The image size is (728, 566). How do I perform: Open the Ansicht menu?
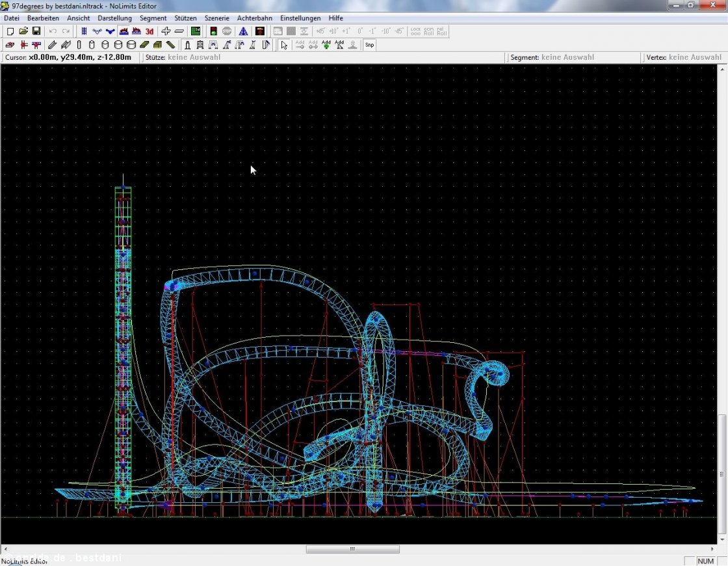point(79,18)
